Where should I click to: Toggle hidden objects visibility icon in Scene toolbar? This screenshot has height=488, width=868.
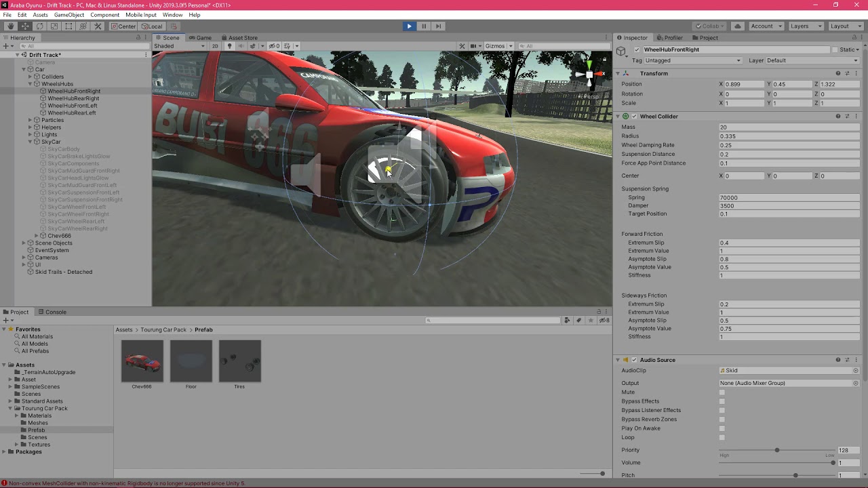(274, 46)
